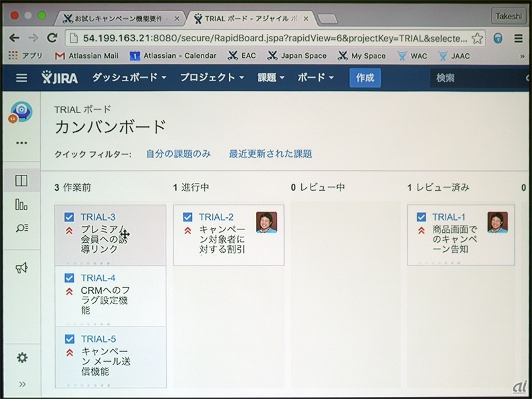Open the issue search icon in sidebar
The width and height of the screenshot is (532, 399).
(22, 228)
